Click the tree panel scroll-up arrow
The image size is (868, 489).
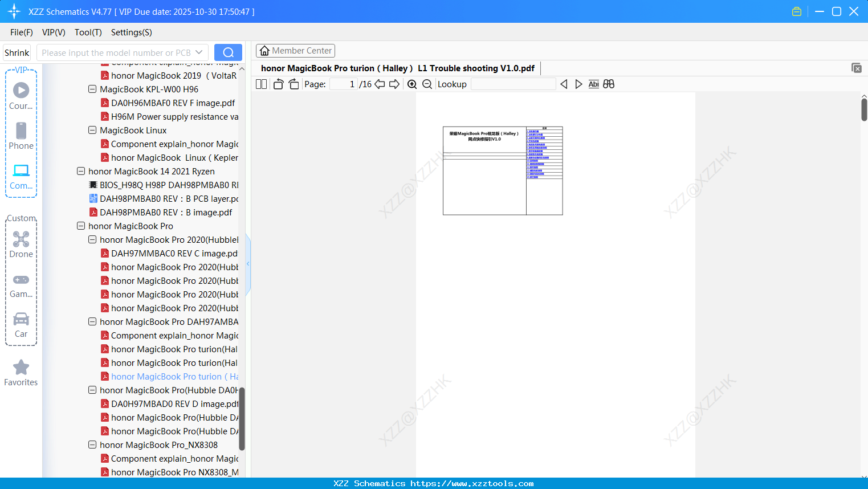tap(242, 69)
